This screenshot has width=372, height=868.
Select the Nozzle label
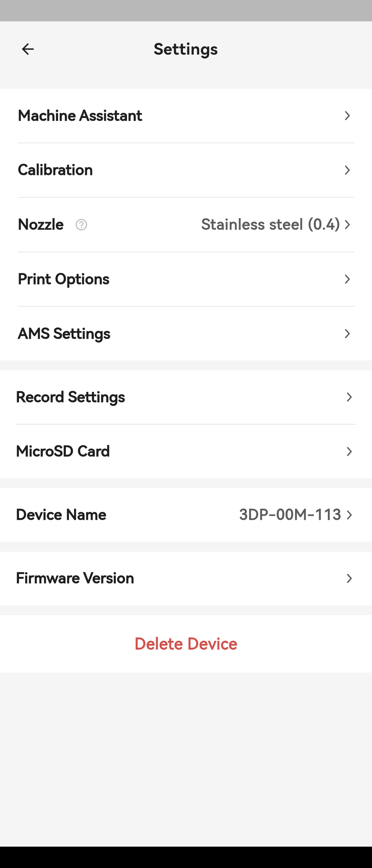click(x=41, y=224)
